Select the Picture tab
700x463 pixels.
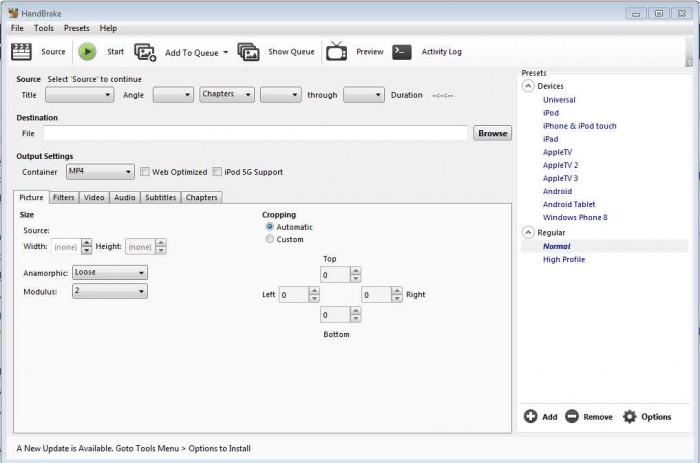(31, 197)
